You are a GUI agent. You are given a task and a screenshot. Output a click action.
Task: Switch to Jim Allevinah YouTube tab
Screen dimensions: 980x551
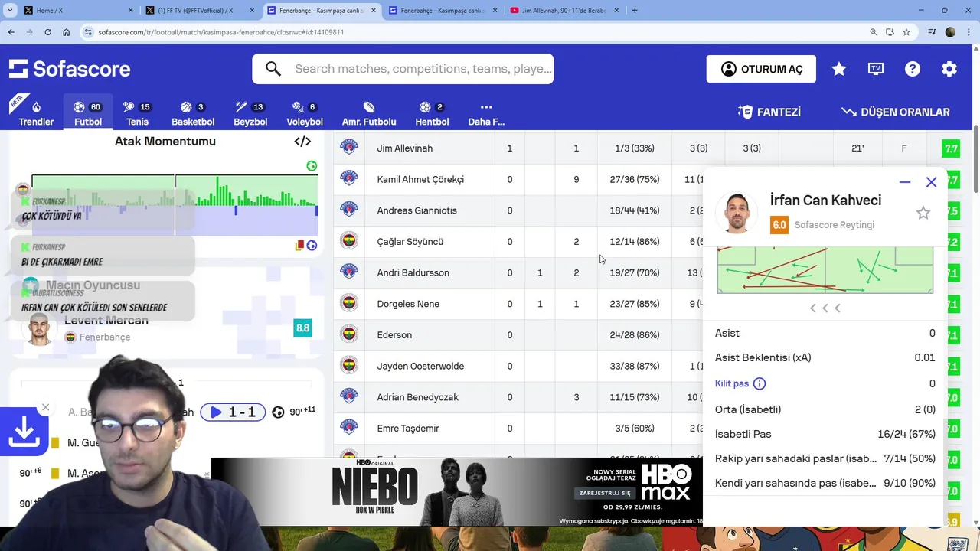point(563,11)
